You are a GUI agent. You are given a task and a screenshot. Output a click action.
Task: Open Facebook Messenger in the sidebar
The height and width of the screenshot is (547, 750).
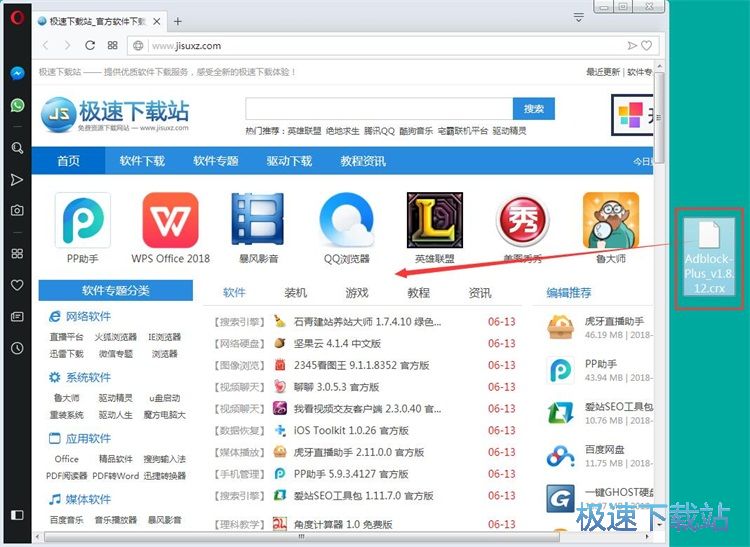17,74
